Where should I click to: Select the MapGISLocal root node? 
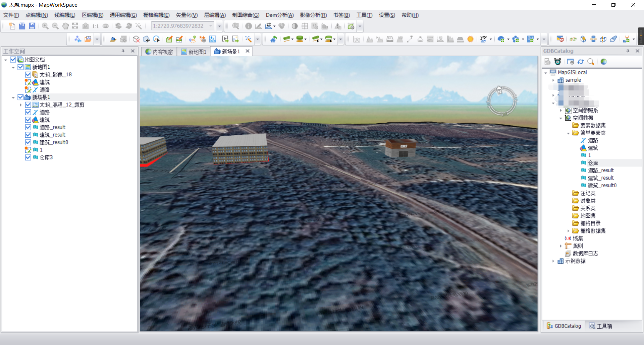pos(572,72)
